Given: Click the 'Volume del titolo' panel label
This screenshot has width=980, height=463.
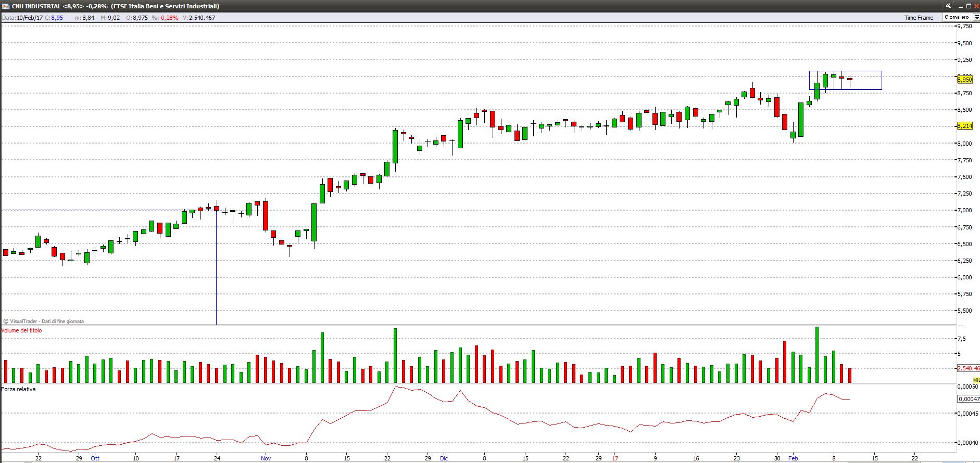Looking at the screenshot, I should click(x=21, y=330).
